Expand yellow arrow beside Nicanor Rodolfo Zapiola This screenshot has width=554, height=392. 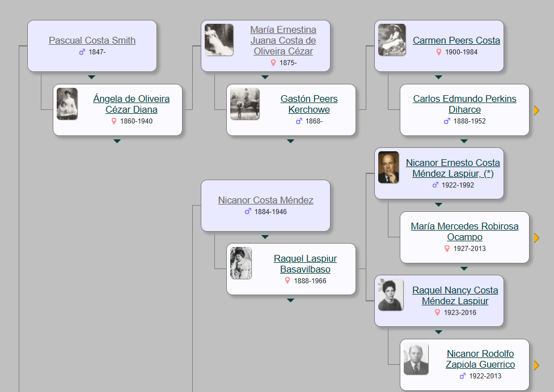[x=536, y=365]
